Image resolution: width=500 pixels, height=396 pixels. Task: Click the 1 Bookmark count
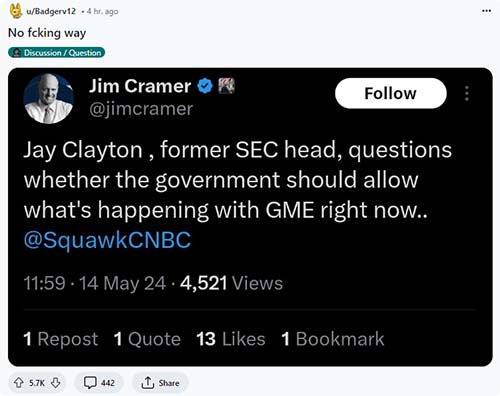pos(332,339)
